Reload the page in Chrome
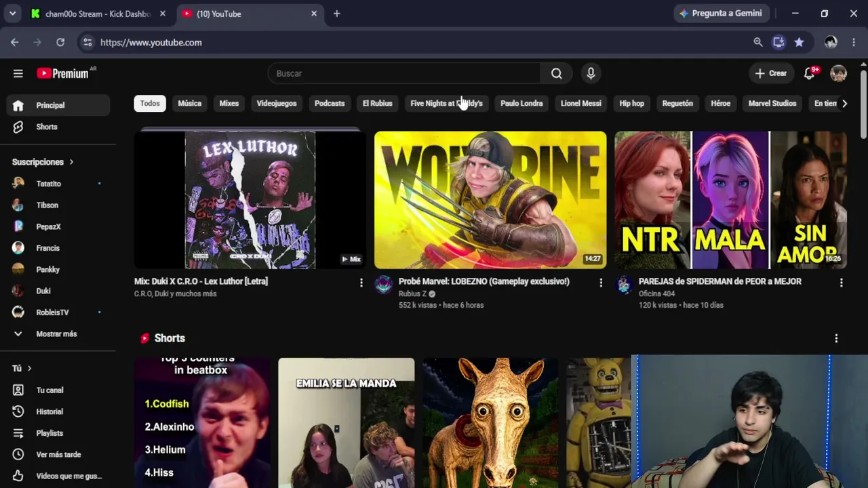The image size is (868, 488). pos(60,42)
